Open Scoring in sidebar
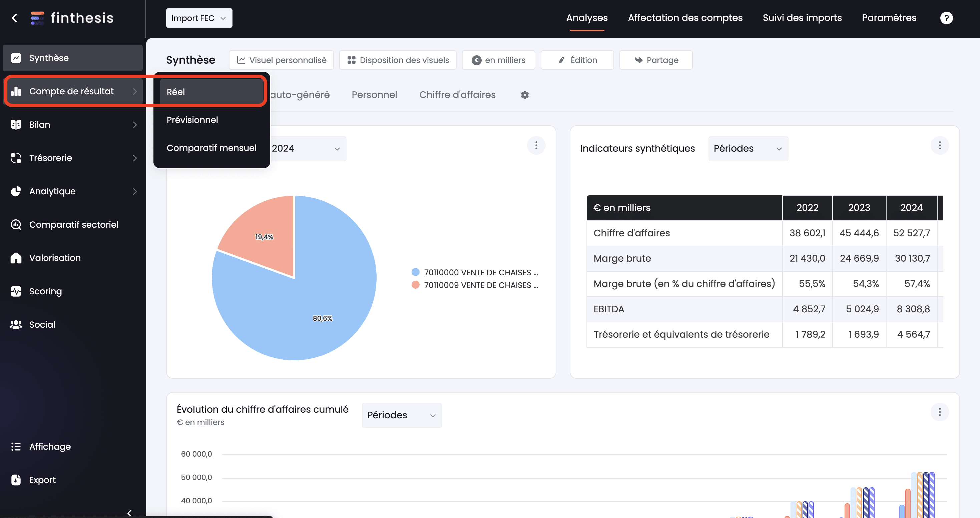Screen dimensions: 980x518 [x=73, y=291]
